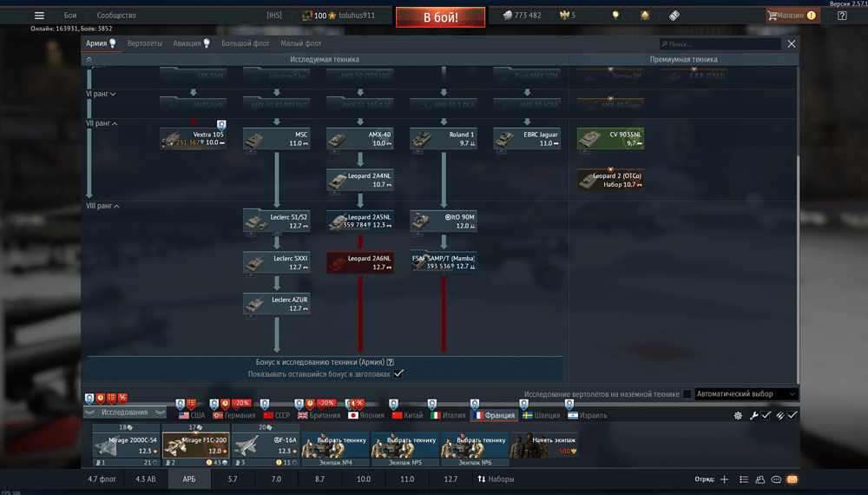The height and width of the screenshot is (495, 868).
Task: Select the Израиль nation tab
Action: click(x=588, y=415)
